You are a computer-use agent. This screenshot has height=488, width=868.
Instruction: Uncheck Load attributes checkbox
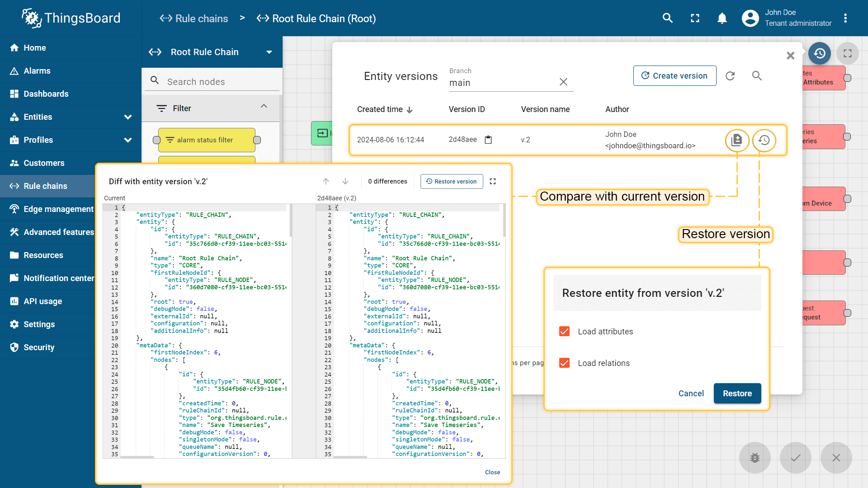(x=564, y=331)
